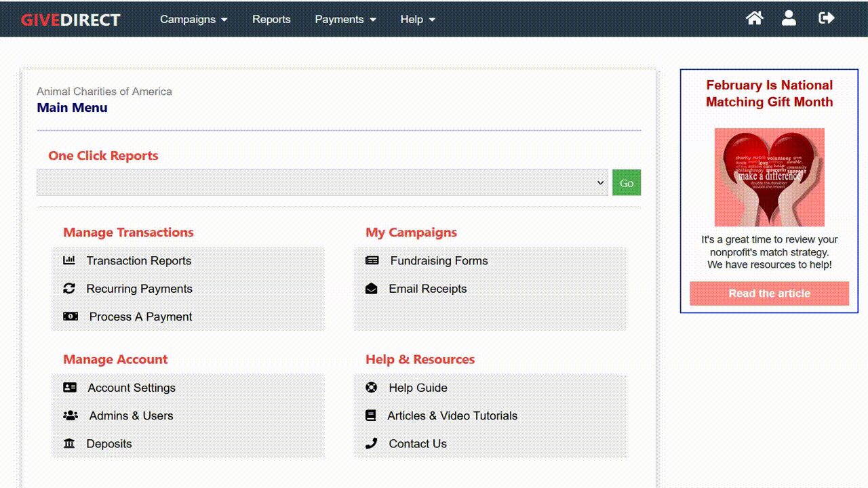This screenshot has width=868, height=488.
Task: Open the One Click Reports dropdown
Action: tap(322, 182)
